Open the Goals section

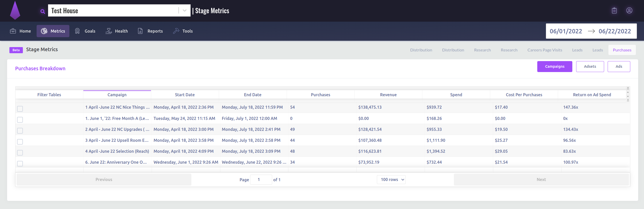pos(85,31)
